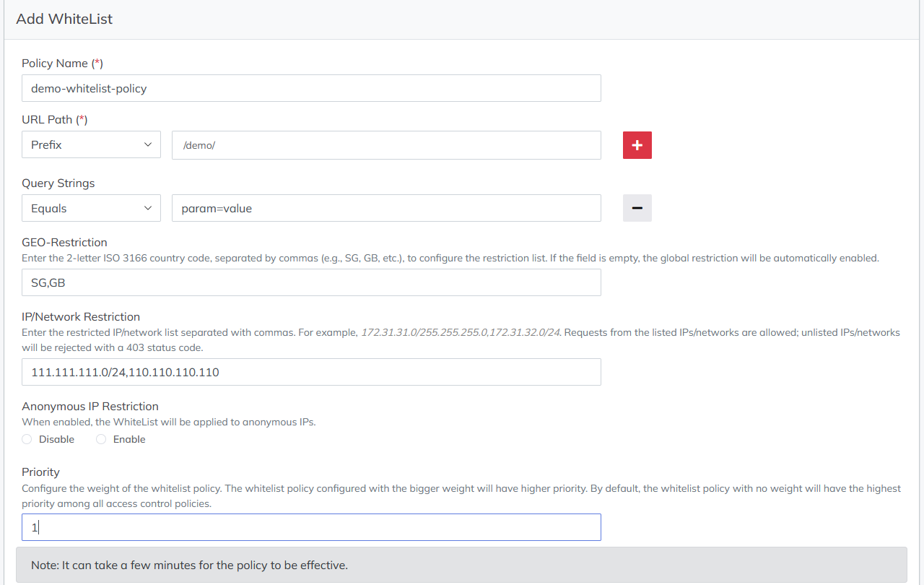The image size is (924, 585).
Task: Click the GEO-Restriction field with SG,GB
Action: click(x=311, y=282)
